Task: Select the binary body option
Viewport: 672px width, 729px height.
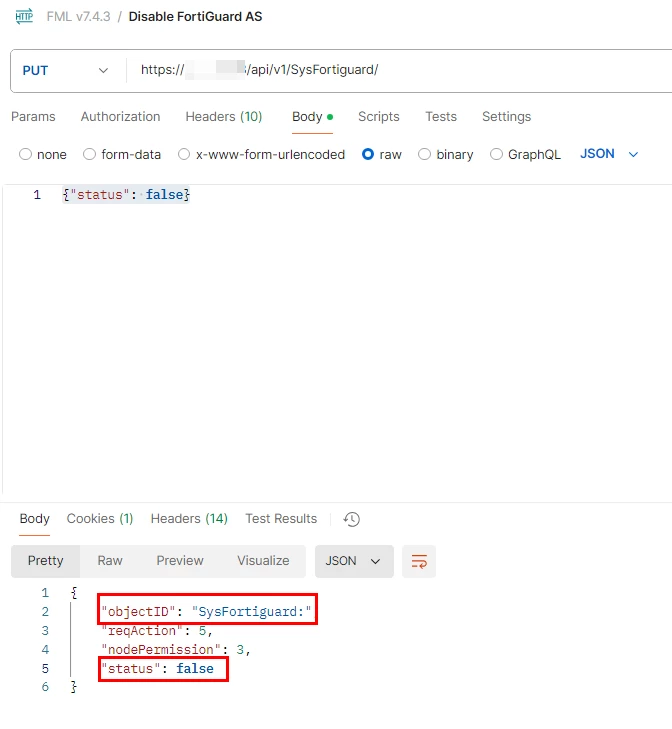Action: coord(446,154)
